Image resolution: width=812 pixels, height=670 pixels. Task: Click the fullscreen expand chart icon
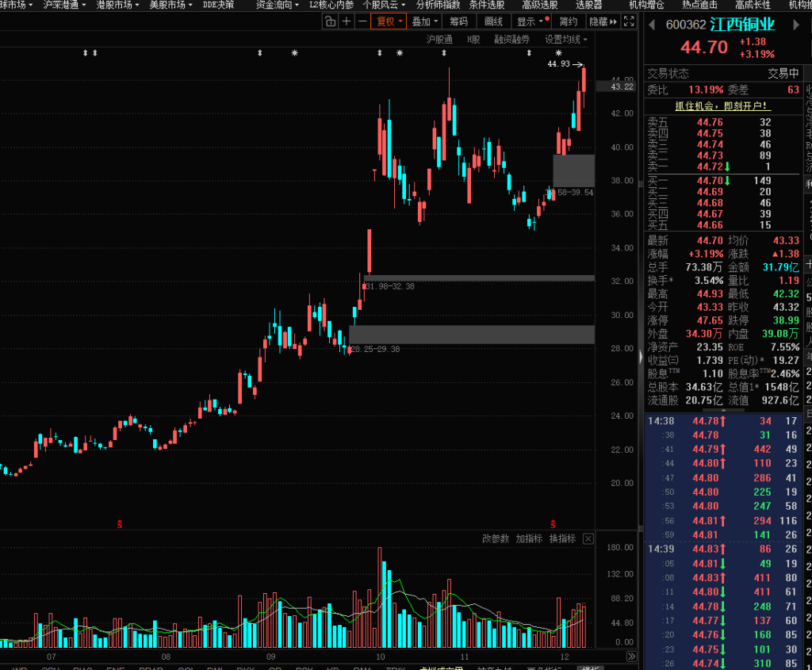click(629, 21)
